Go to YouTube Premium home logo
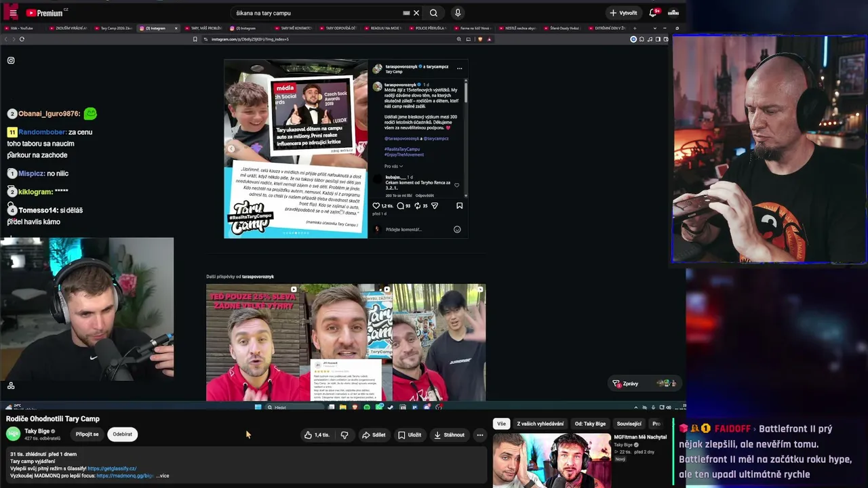 46,13
